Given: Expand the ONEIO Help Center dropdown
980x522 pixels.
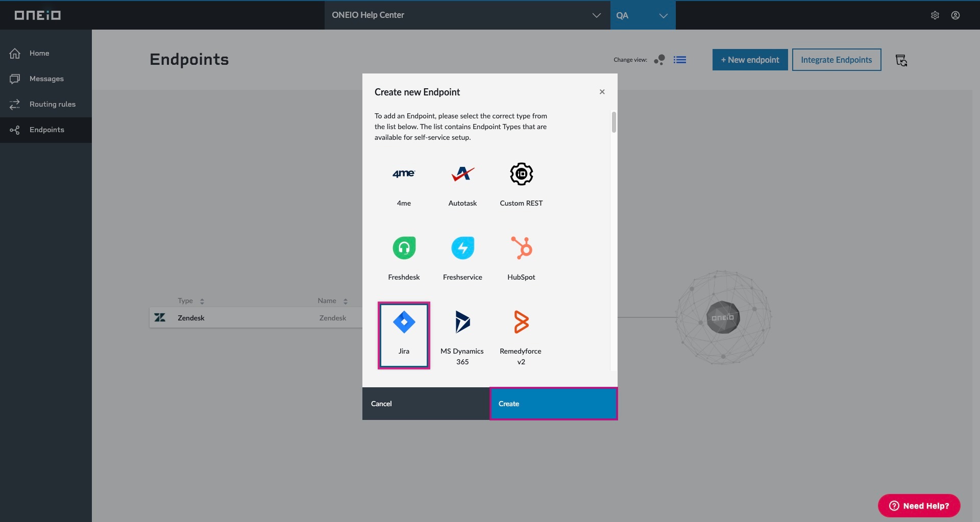Looking at the screenshot, I should click(467, 15).
